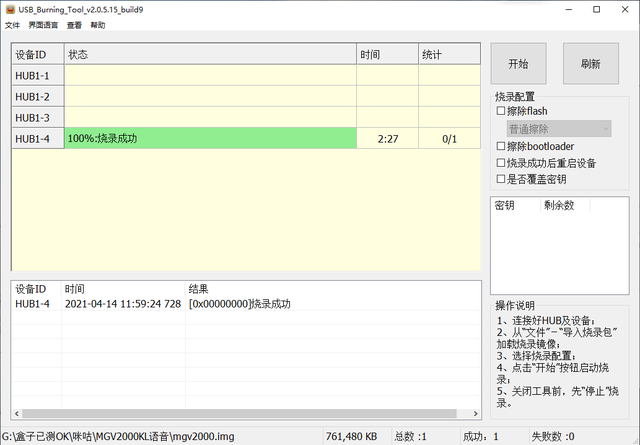
Task: Select the HUB1-4 log entry
Action: point(246,304)
